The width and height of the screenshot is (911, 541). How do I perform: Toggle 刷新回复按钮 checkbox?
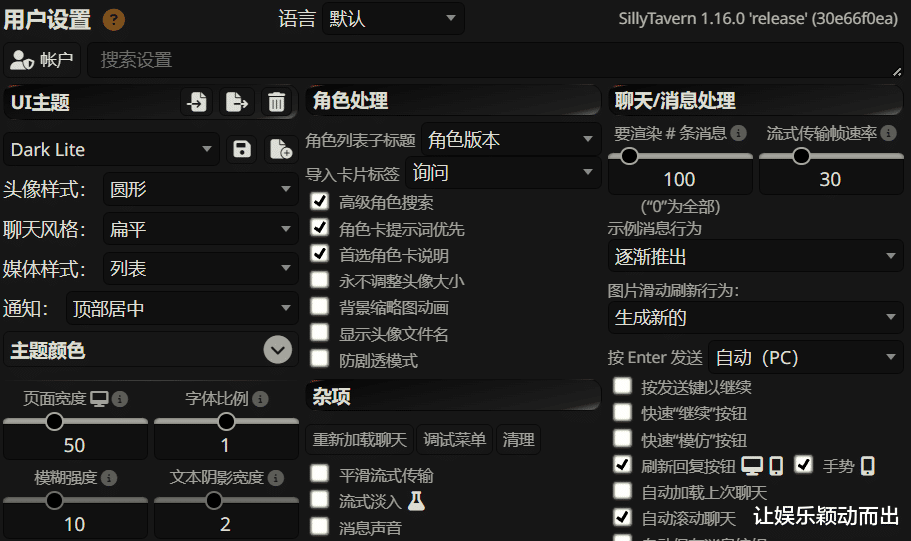click(x=622, y=464)
